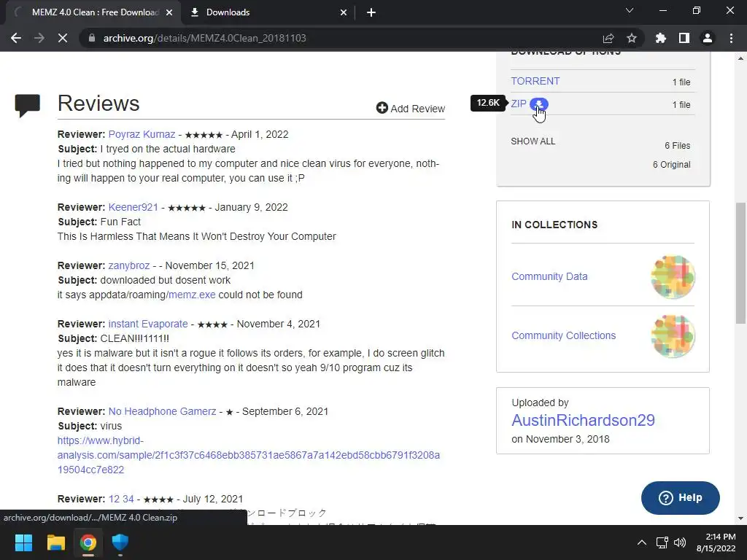Click the ZIP download icon
747x560 pixels.
pos(539,104)
